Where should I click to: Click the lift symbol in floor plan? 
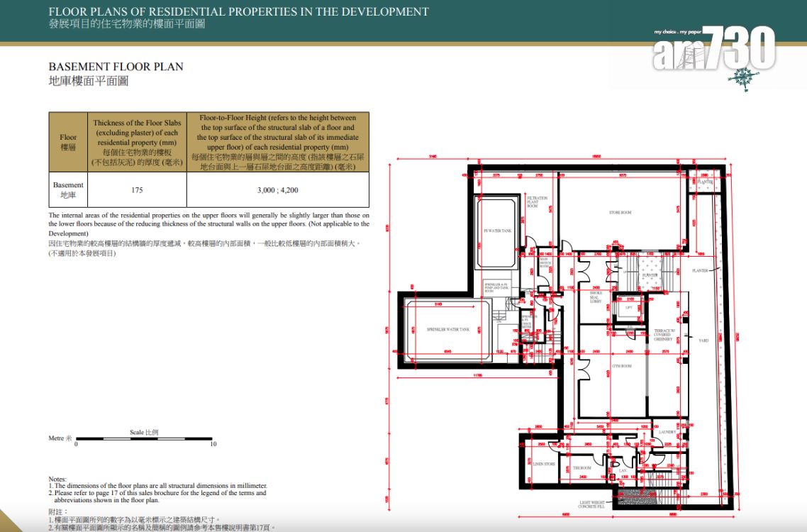pos(628,309)
